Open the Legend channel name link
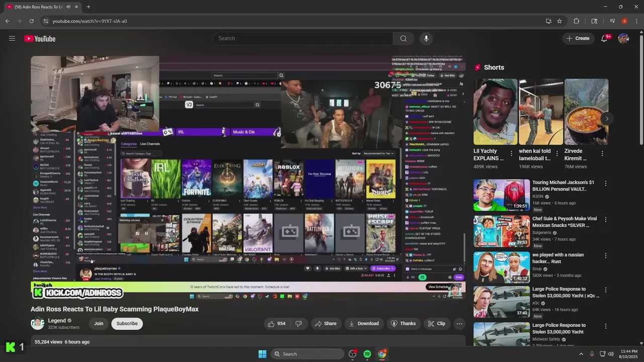The image size is (644, 362). 57,321
